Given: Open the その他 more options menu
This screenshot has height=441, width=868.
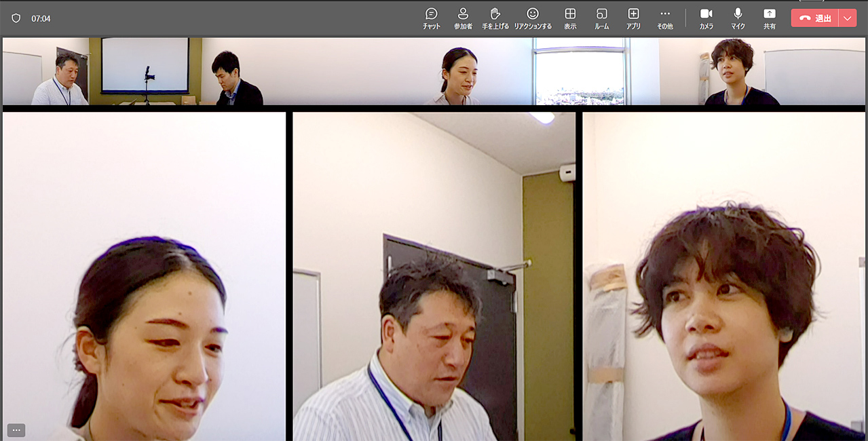Looking at the screenshot, I should click(x=664, y=18).
